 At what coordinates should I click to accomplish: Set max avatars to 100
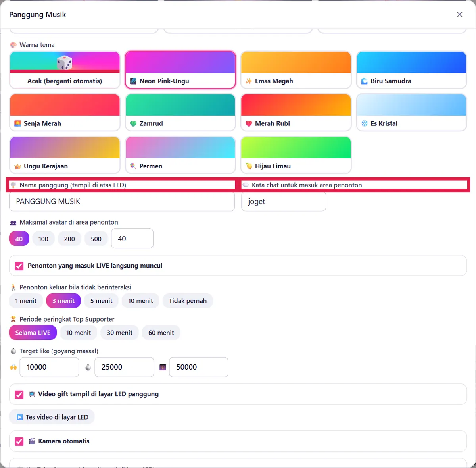(x=43, y=239)
